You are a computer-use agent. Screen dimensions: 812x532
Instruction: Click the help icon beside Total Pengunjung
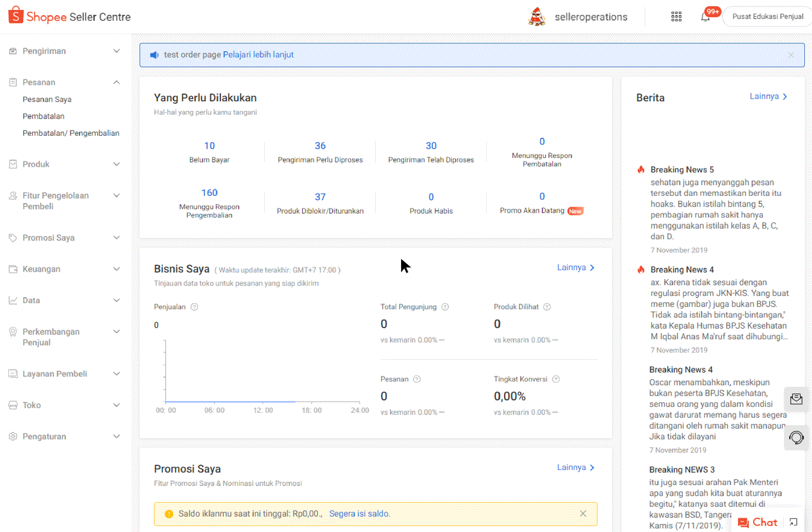445,307
